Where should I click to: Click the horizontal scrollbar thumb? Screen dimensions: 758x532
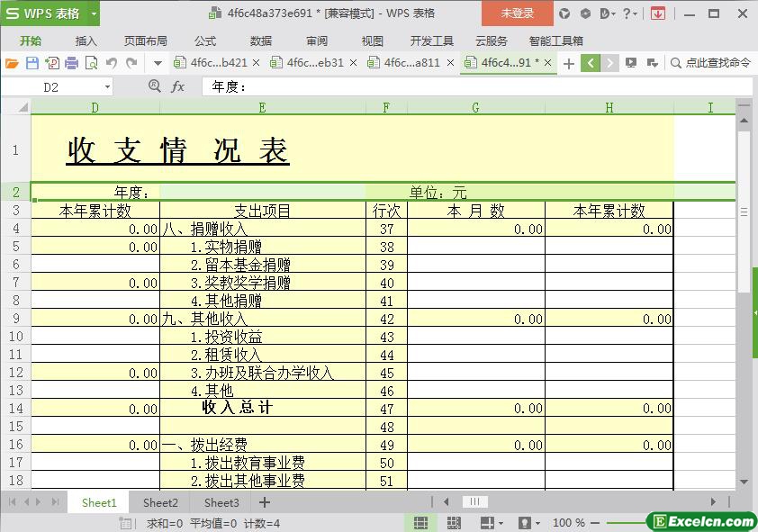coord(474,502)
